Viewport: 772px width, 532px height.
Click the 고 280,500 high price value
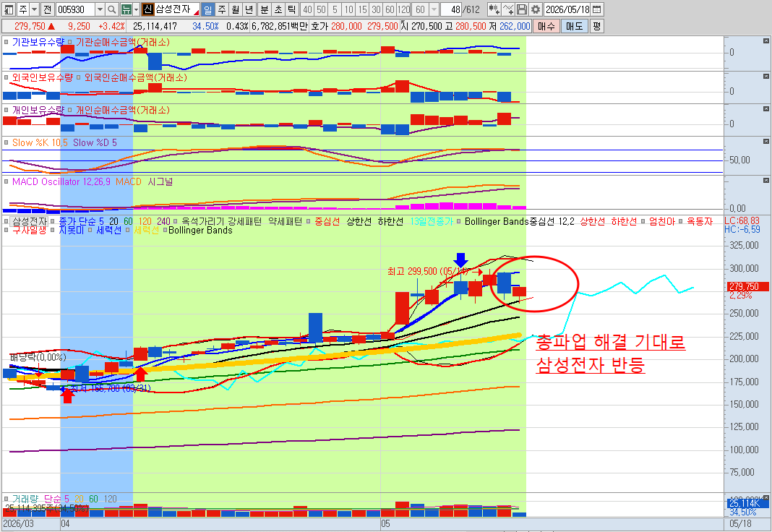point(471,26)
